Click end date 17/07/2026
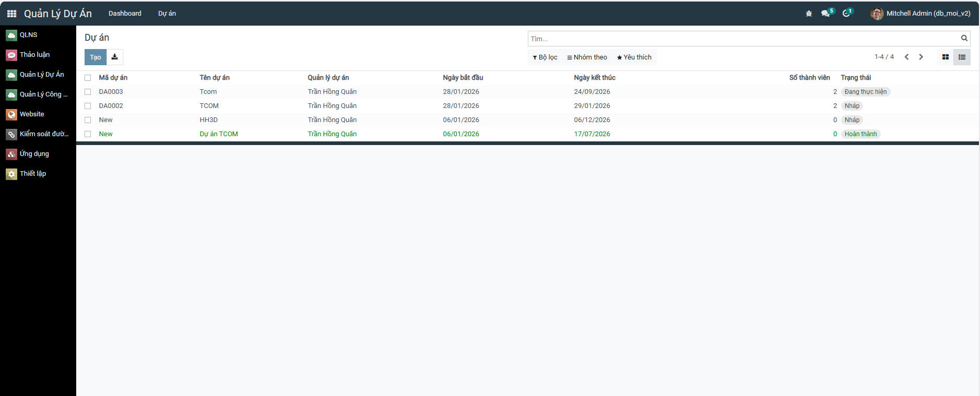Image resolution: width=980 pixels, height=396 pixels. click(592, 134)
